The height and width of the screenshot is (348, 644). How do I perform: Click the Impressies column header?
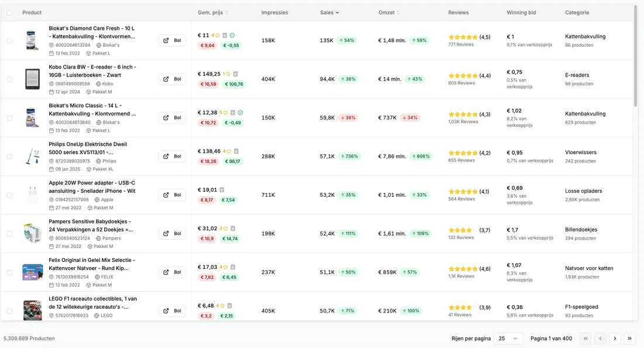coord(275,13)
